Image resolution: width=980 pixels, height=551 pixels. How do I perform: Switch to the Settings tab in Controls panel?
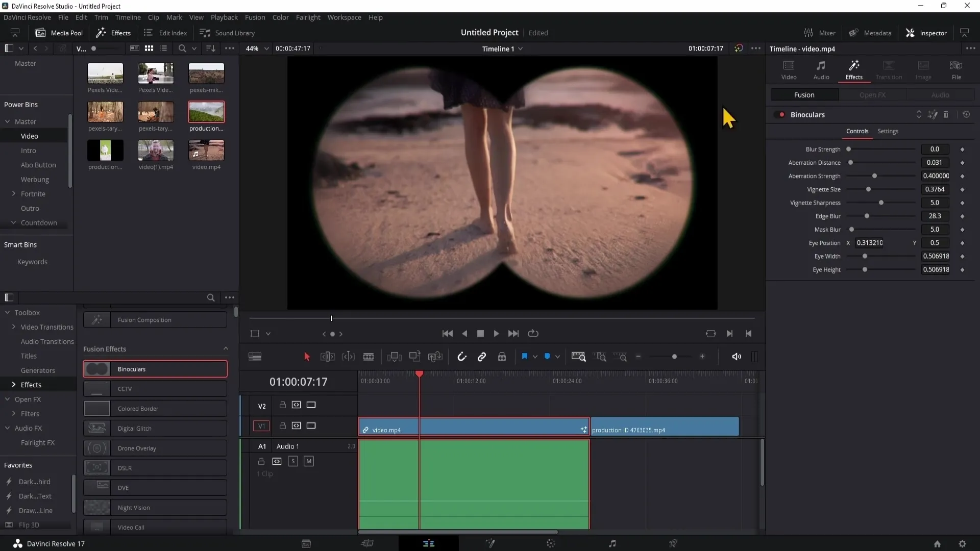coord(889,131)
